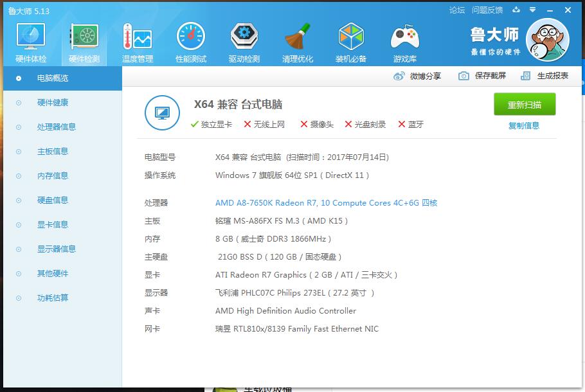Click the 无线上网 status indicator
The width and height of the screenshot is (585, 392).
[x=264, y=125]
